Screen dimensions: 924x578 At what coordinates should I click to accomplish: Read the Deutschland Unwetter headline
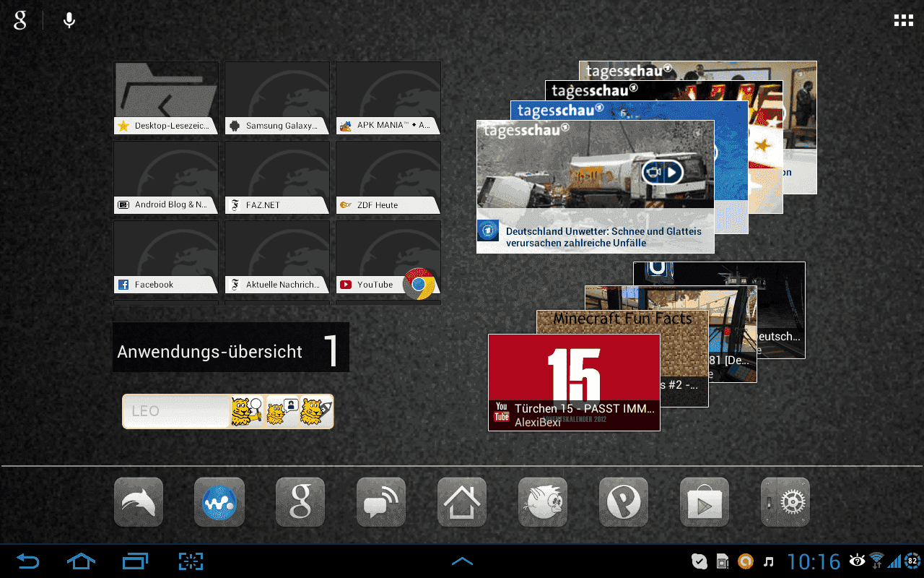(x=603, y=237)
